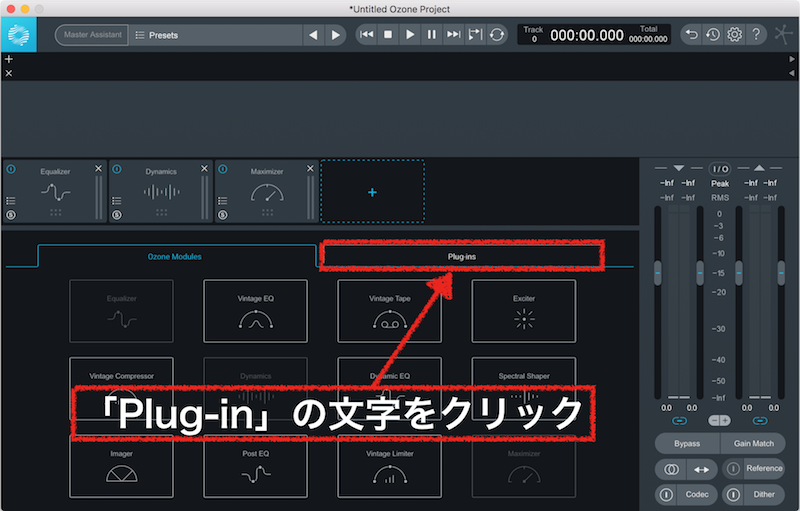Open the Codec panel

point(697,495)
